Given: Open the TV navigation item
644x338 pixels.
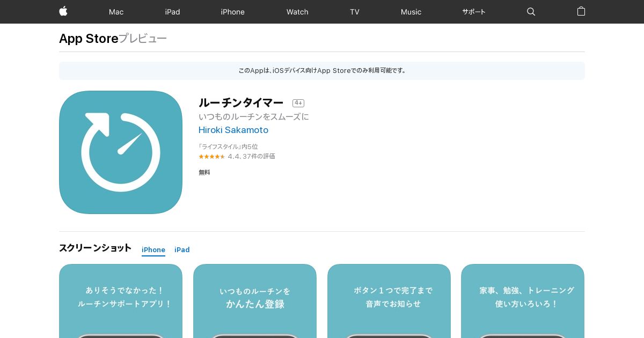Looking at the screenshot, I should pos(355,12).
